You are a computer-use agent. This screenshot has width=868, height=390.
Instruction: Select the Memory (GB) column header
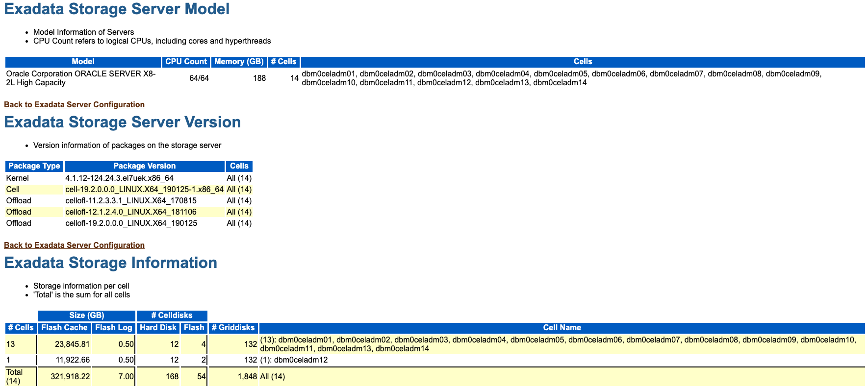point(239,62)
